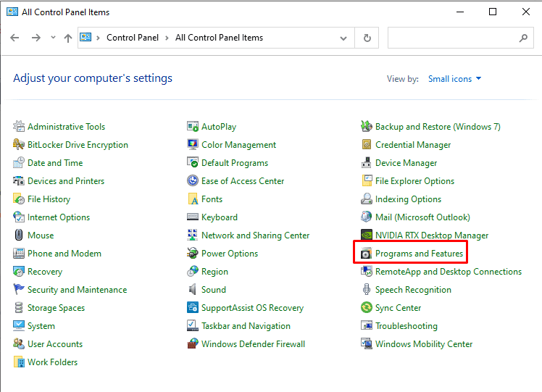The width and height of the screenshot is (542, 392).
Task: Click the Search Control Panel field
Action: (460, 38)
